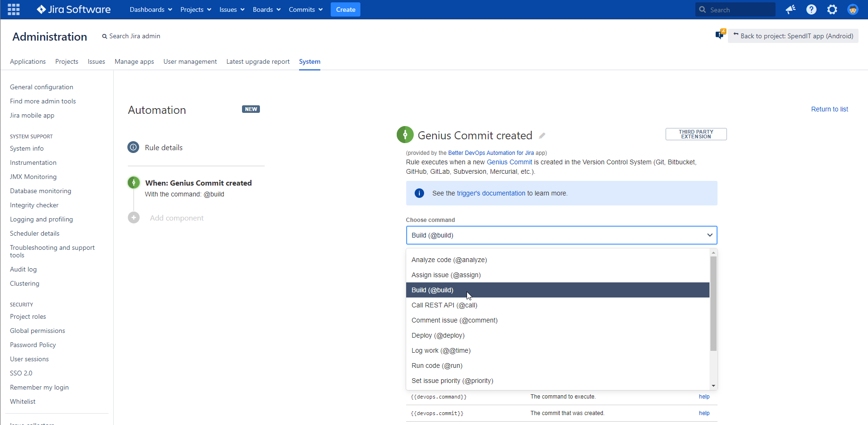The width and height of the screenshot is (868, 425).
Task: Click the search magnifier in top search box
Action: tap(702, 9)
